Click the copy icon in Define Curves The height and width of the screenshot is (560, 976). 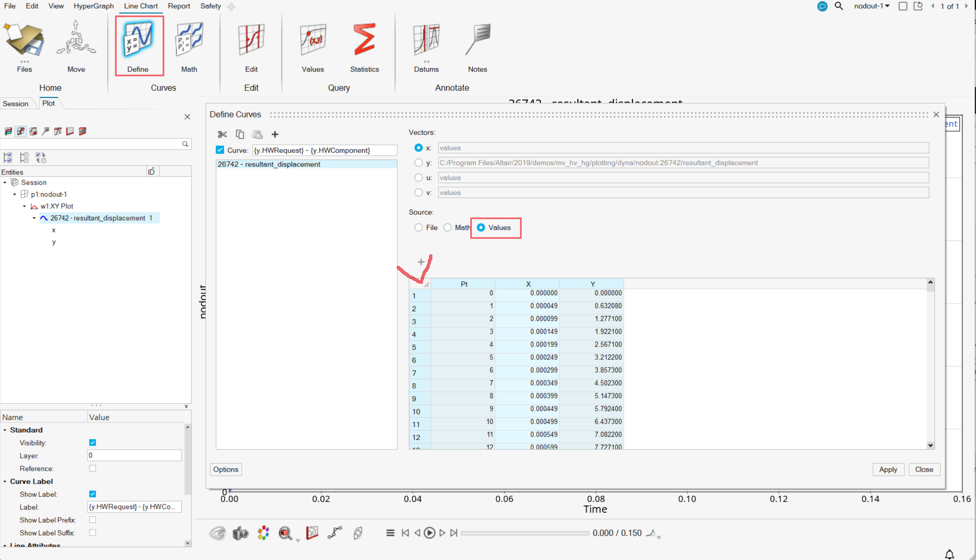click(x=240, y=135)
